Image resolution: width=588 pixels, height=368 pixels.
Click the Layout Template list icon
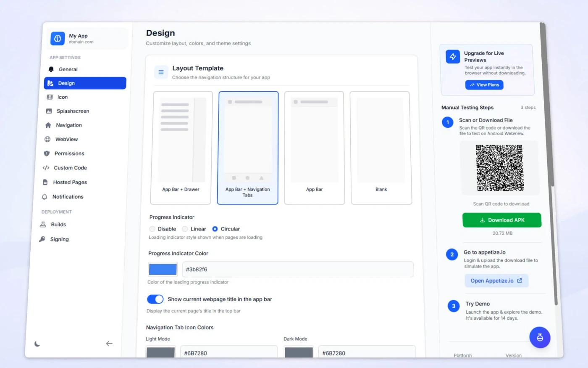[161, 72]
